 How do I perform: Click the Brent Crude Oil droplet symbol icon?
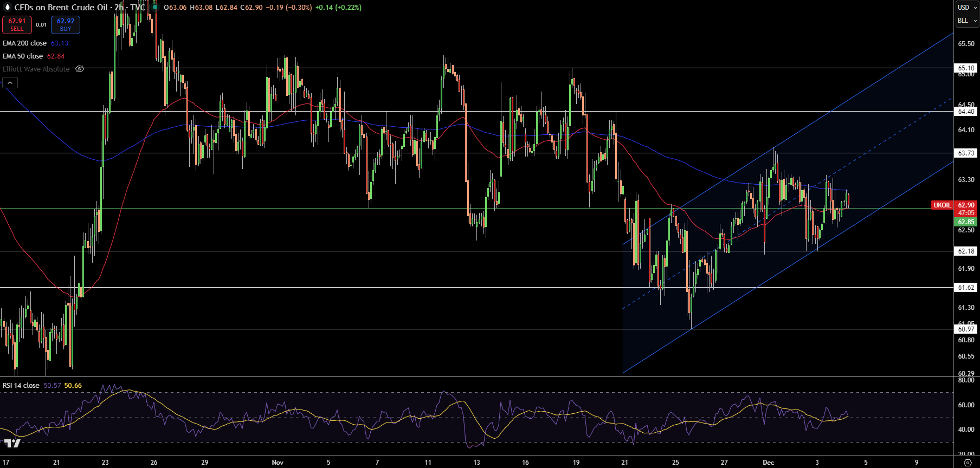coord(7,7)
